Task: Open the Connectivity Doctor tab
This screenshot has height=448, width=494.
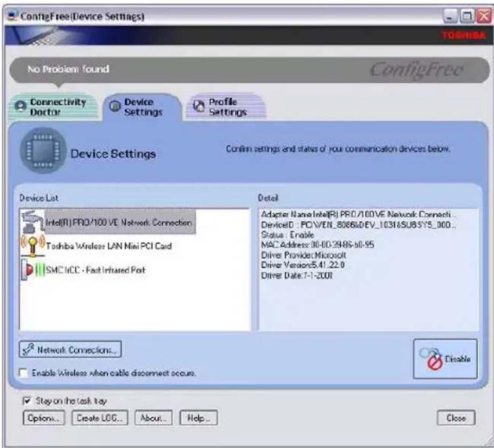Action: (52, 107)
